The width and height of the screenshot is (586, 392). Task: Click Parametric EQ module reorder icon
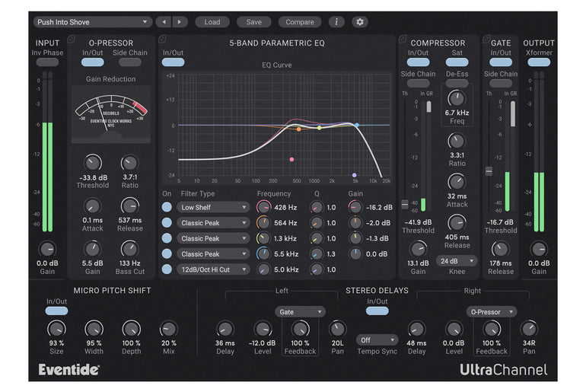coord(163,39)
